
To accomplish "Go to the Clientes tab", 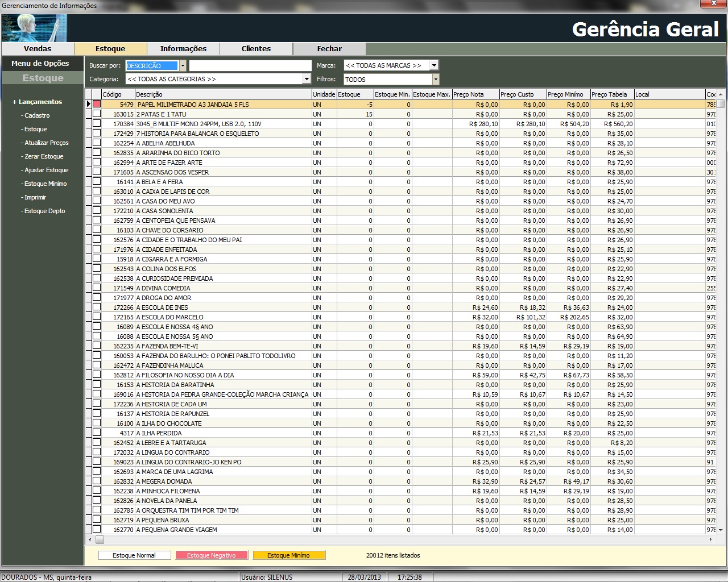I will (256, 49).
